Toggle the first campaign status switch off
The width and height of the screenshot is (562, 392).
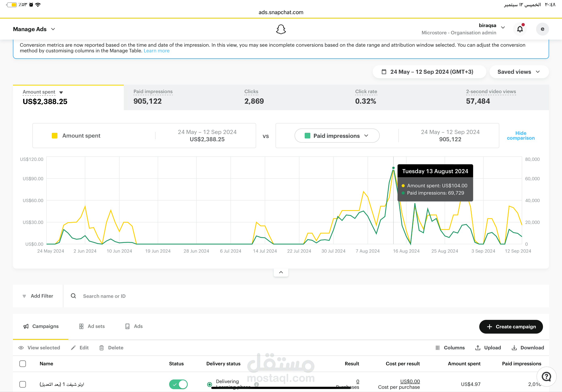[178, 384]
